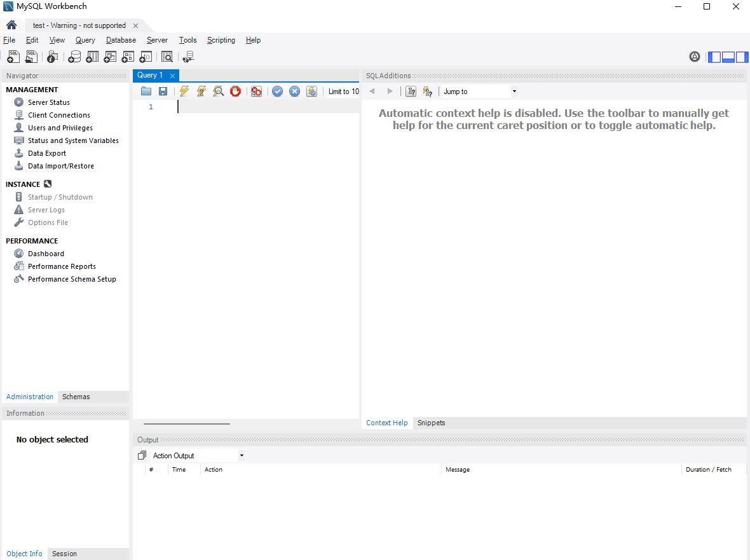Open the performance Dashboard
The image size is (750, 560).
46,254
